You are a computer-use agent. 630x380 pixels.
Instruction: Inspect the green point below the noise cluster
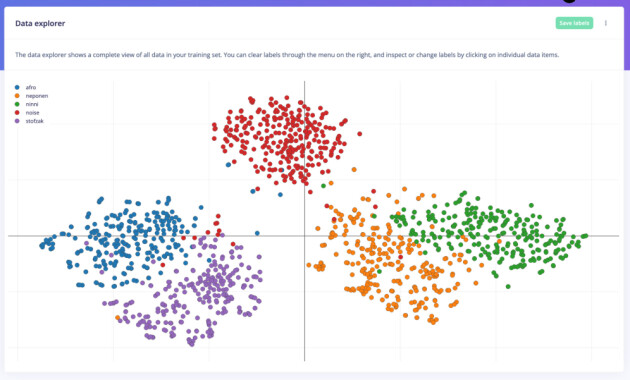pos(323,186)
